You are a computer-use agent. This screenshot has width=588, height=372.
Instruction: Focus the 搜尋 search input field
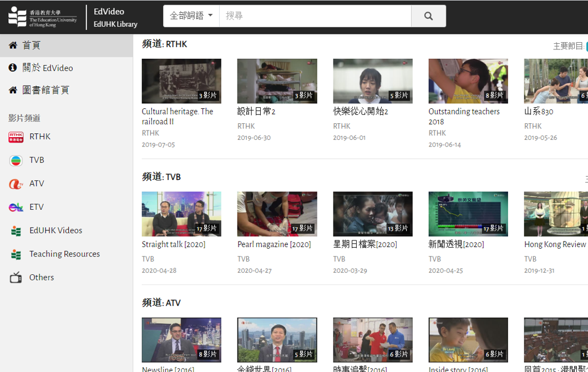[316, 16]
